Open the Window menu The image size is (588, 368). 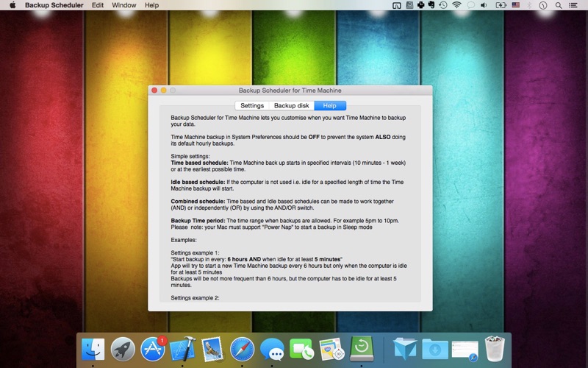click(x=123, y=5)
